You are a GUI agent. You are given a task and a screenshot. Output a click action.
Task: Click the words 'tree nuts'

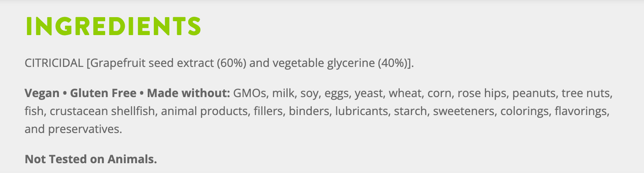coord(586,93)
